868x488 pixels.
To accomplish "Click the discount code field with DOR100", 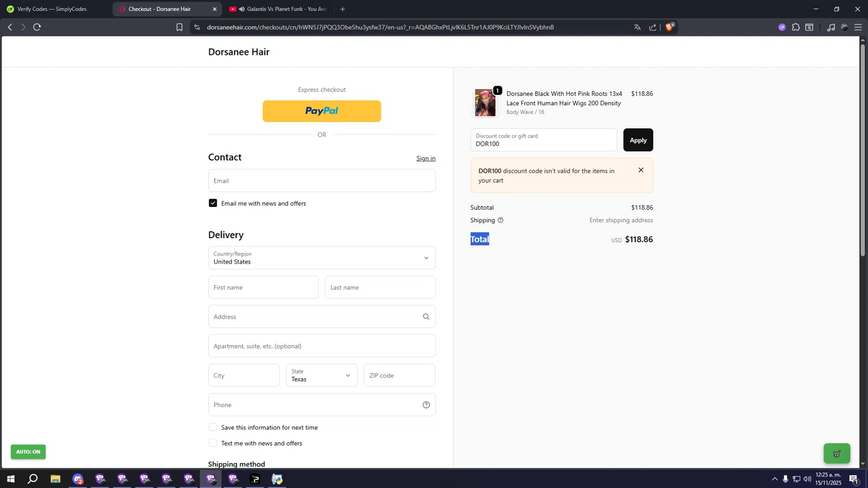I will (543, 140).
